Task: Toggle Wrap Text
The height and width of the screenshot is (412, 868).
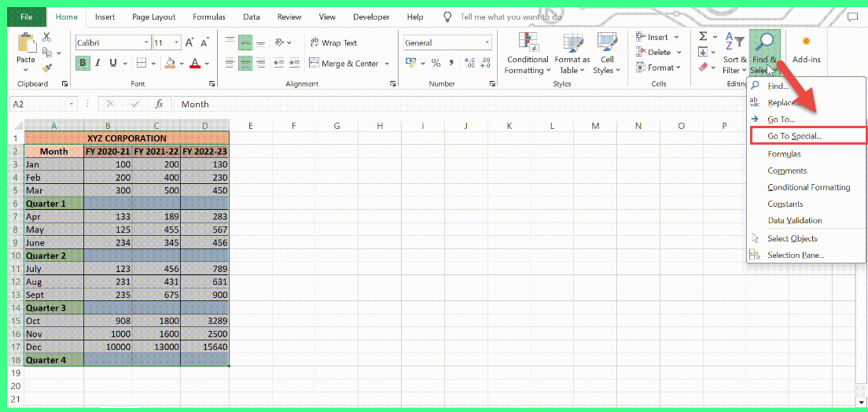Action: [334, 42]
